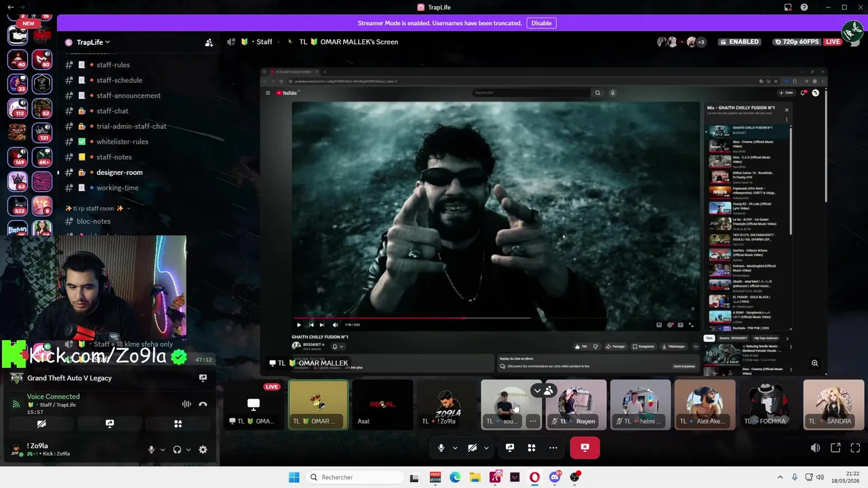This screenshot has height=488, width=868.
Task: Expand the TrapLife server dropdown
Action: (x=93, y=42)
